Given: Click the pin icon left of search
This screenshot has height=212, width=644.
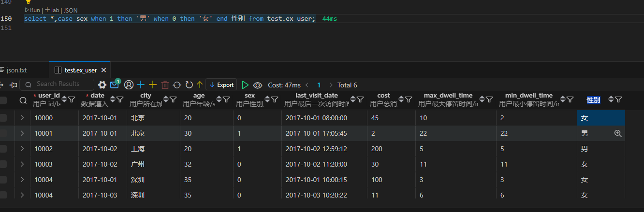Looking at the screenshot, I should [13, 85].
